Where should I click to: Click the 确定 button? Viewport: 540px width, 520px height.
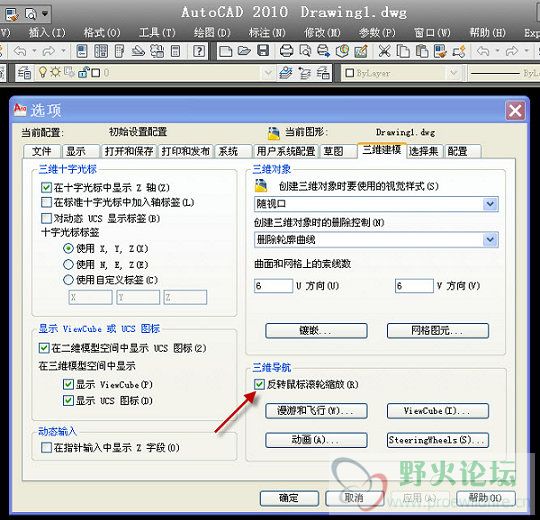tap(289, 498)
